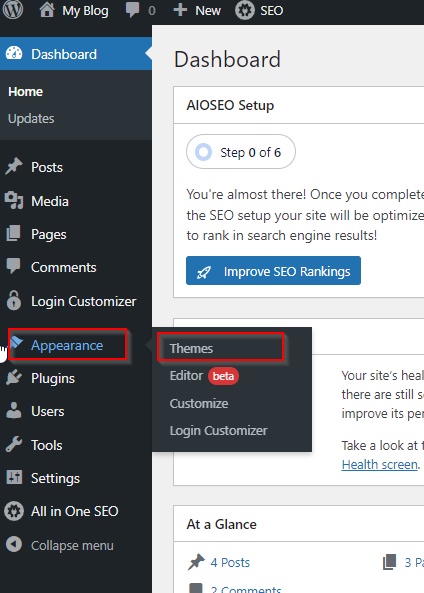Click the Step 0 of 6 pill
The width and height of the screenshot is (424, 593).
click(x=241, y=152)
